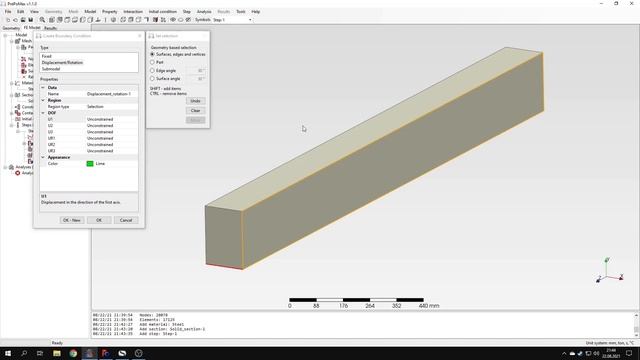Click Undo in Set selection panel

[196, 101]
